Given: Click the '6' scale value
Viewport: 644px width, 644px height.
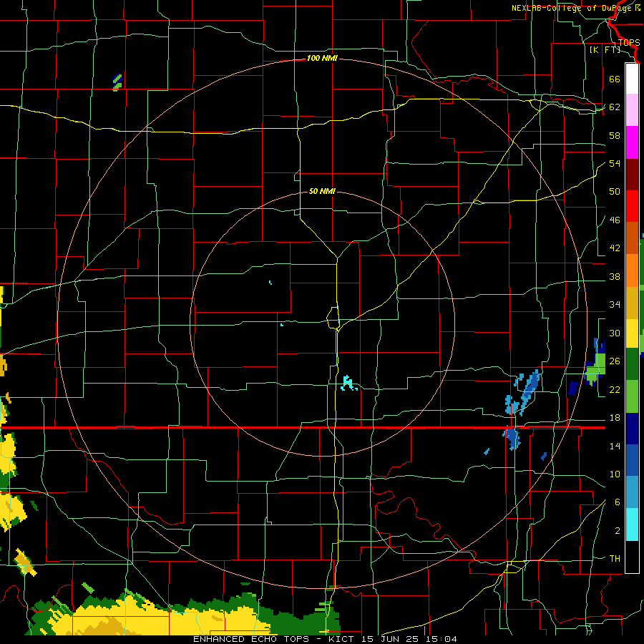Looking at the screenshot, I should (x=618, y=502).
